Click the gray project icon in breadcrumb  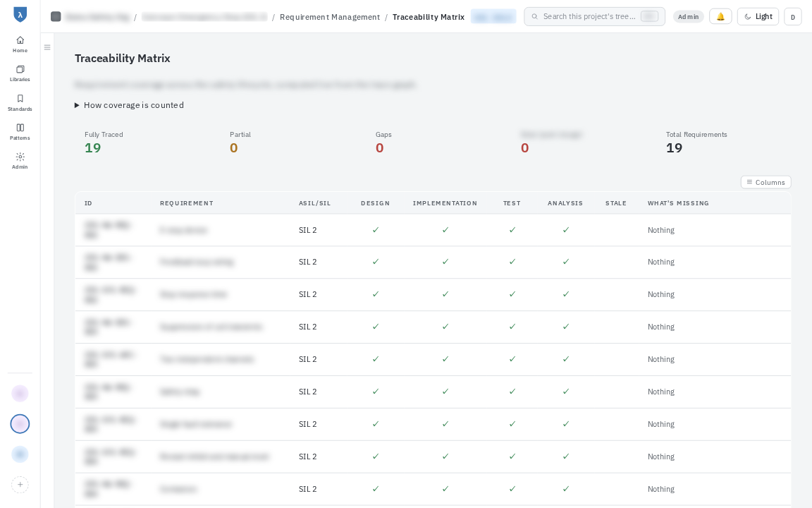click(56, 17)
